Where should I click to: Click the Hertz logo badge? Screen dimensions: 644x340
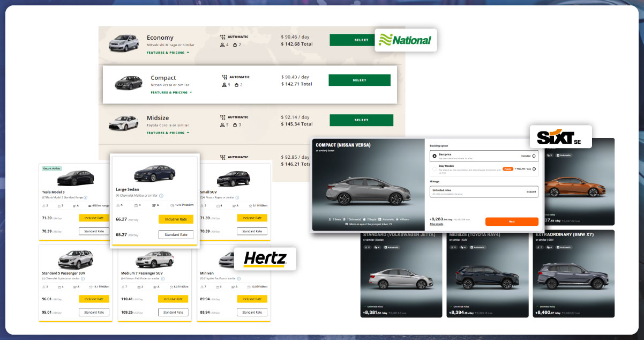[265, 258]
